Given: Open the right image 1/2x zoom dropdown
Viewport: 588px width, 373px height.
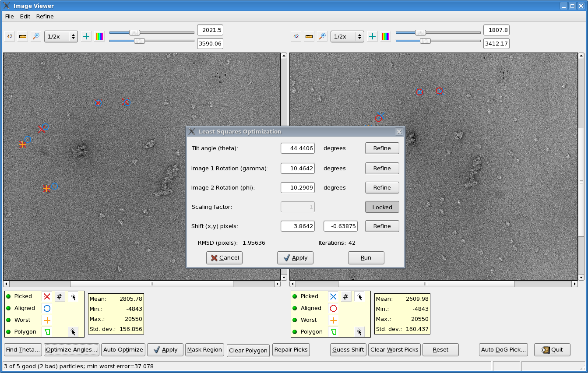Looking at the screenshot, I should pyautogui.click(x=347, y=36).
